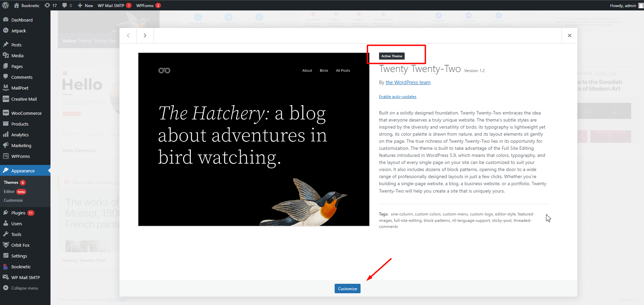
Task: Open the Orbit Fox icon
Action: 6,245
